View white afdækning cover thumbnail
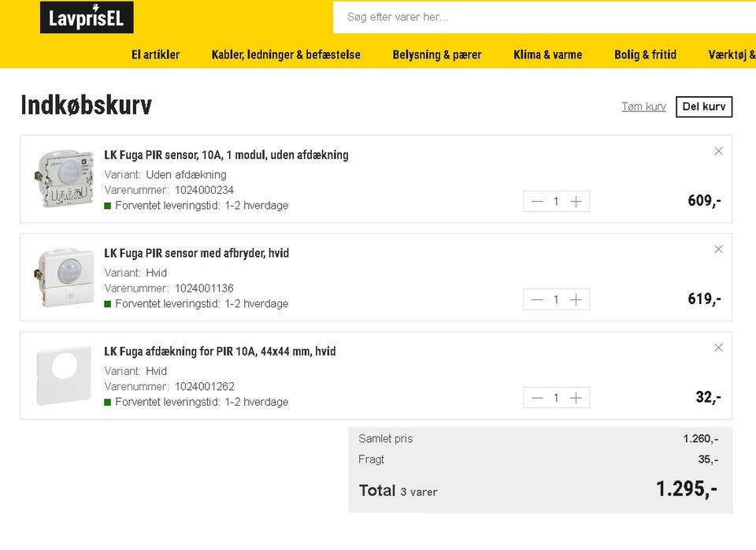This screenshot has height=550, width=756. click(x=64, y=375)
